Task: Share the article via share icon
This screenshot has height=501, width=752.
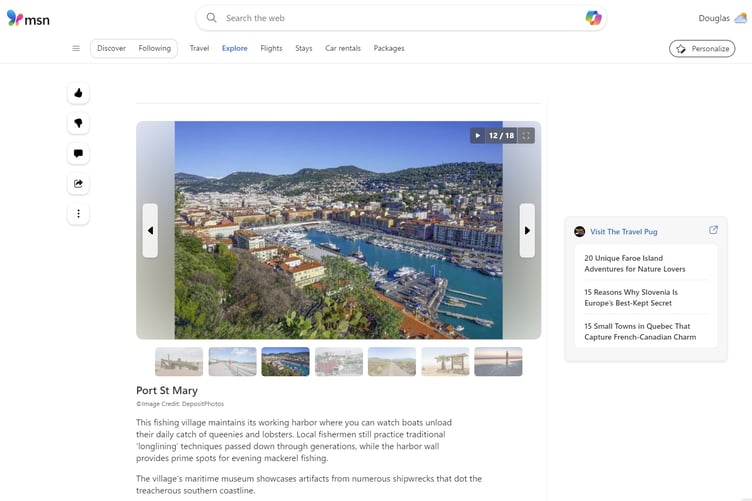Action: (x=78, y=184)
